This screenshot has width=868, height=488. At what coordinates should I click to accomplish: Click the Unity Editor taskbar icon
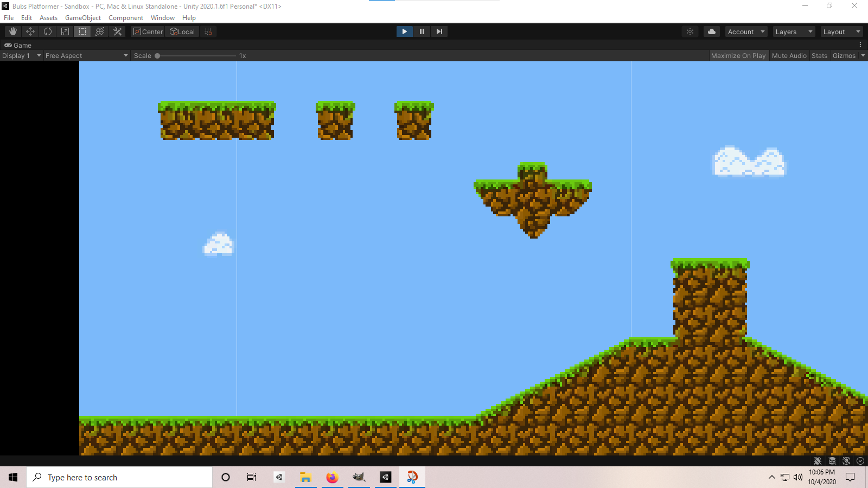[386, 477]
